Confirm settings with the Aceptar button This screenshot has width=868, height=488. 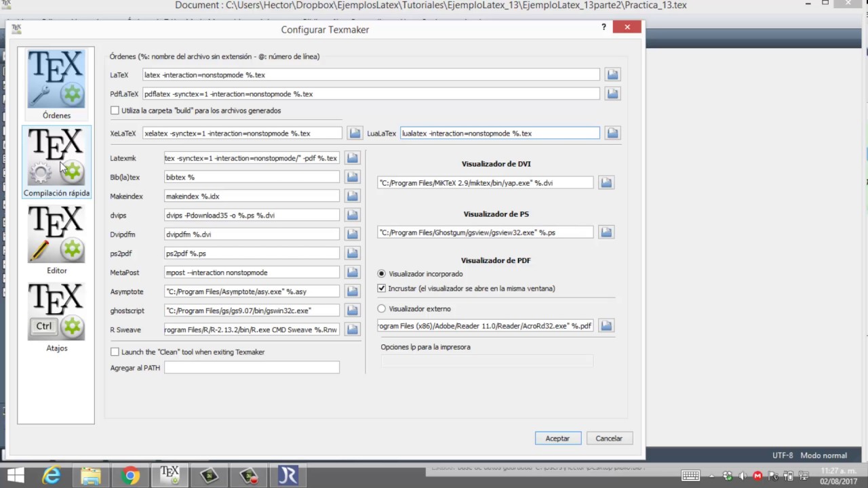point(557,439)
